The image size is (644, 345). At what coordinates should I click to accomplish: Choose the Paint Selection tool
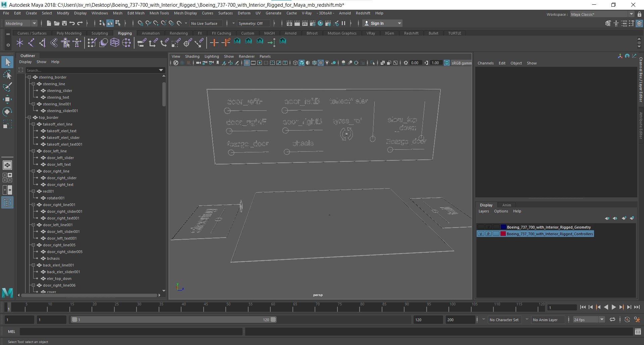(7, 87)
